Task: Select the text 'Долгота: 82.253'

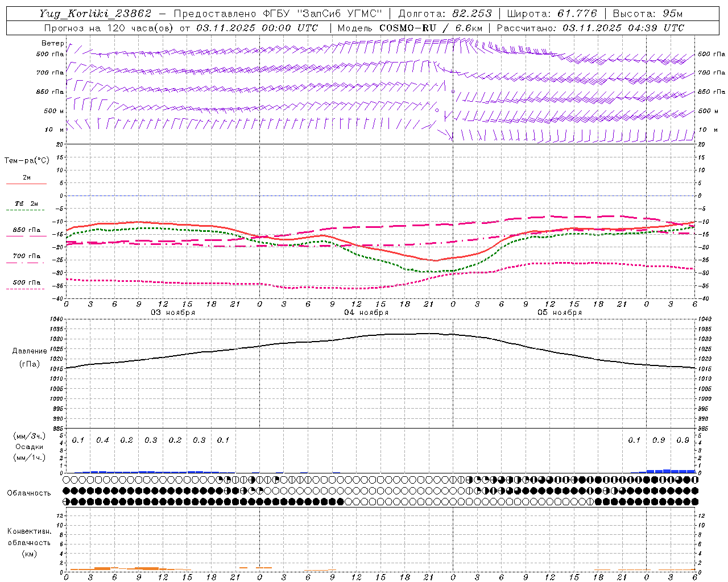Action: point(445,14)
